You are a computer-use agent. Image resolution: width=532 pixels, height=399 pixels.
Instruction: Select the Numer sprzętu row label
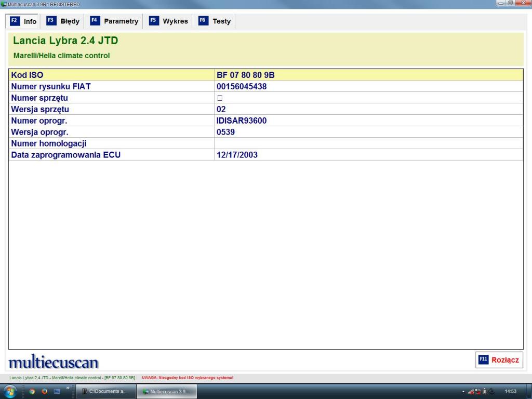39,98
